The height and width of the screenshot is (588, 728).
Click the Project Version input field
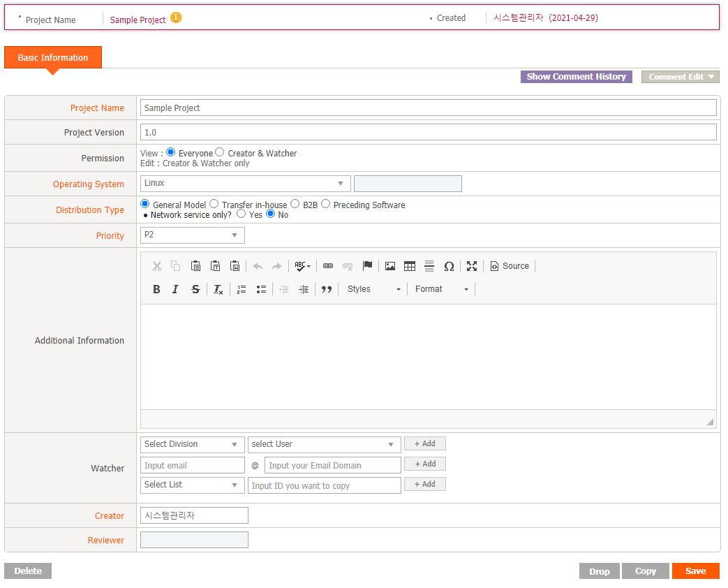pyautogui.click(x=428, y=133)
